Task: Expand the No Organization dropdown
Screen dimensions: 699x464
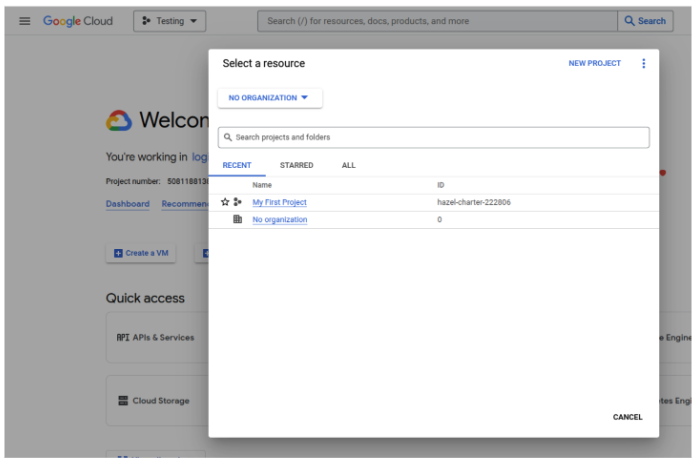Action: point(269,98)
